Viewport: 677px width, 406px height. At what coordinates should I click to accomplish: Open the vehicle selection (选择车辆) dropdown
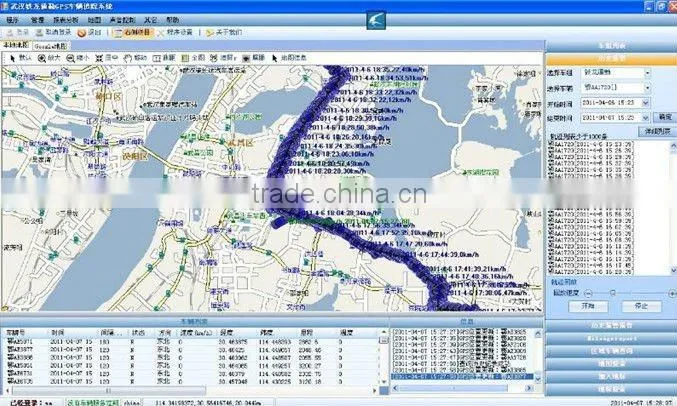pyautogui.click(x=647, y=88)
